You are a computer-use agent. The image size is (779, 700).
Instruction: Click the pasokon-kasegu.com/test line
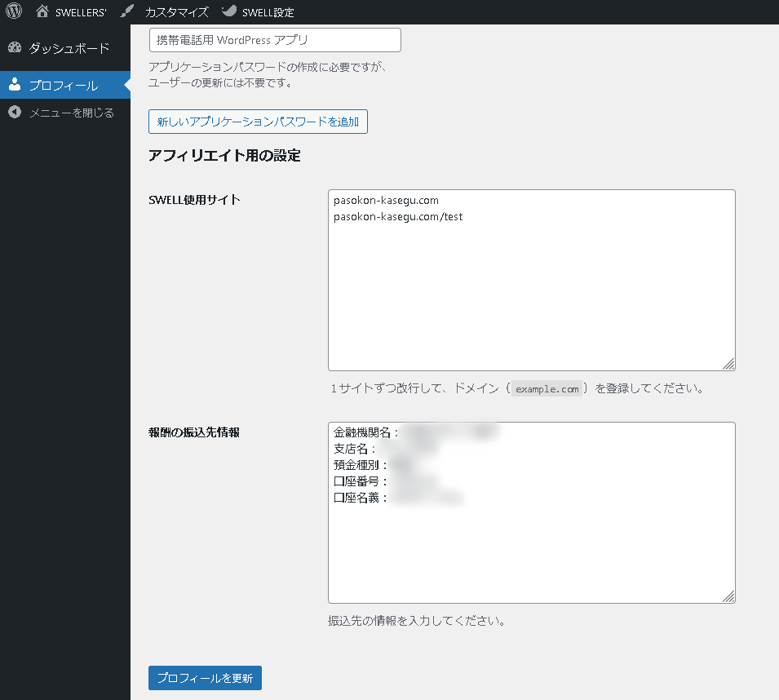(x=398, y=216)
